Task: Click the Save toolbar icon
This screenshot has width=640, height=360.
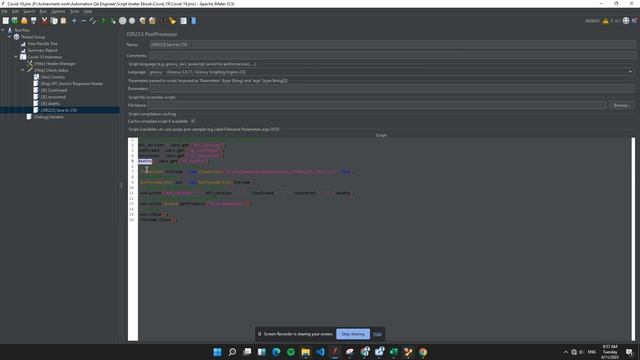Action: (34, 21)
